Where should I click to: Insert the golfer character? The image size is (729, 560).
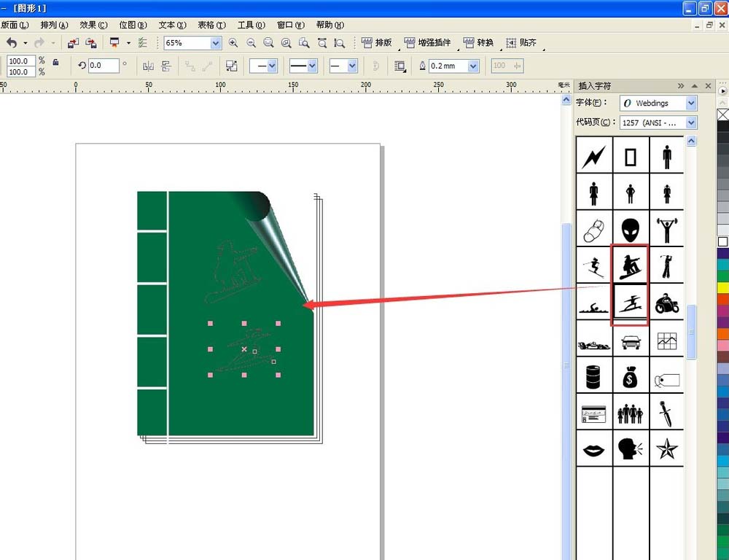click(667, 265)
